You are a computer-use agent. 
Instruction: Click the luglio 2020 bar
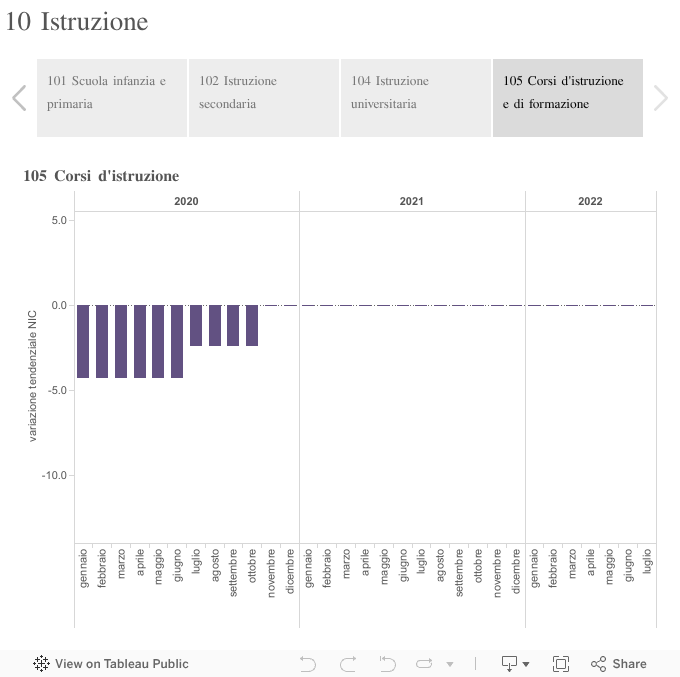[196, 325]
